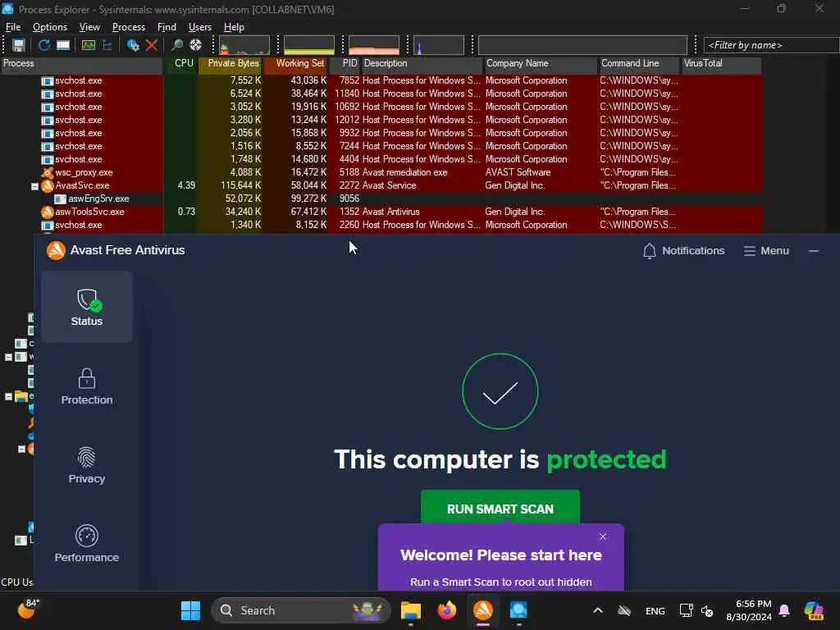Click the yellow commit history graph
The height and width of the screenshot is (630, 840).
click(x=309, y=45)
